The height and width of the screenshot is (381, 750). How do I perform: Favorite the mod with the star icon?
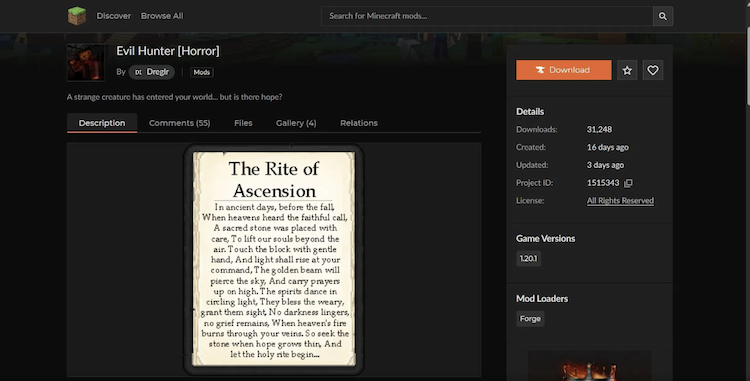(x=627, y=70)
